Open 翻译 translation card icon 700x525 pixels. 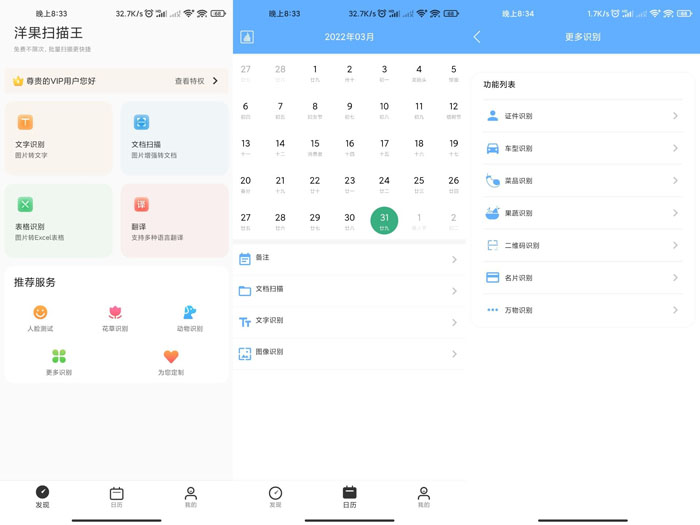[142, 204]
